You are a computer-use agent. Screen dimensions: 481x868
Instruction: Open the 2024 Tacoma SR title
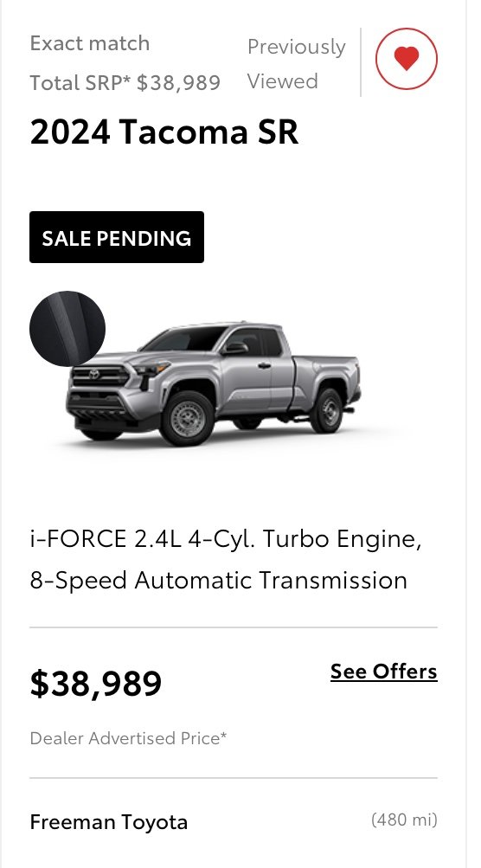(164, 132)
